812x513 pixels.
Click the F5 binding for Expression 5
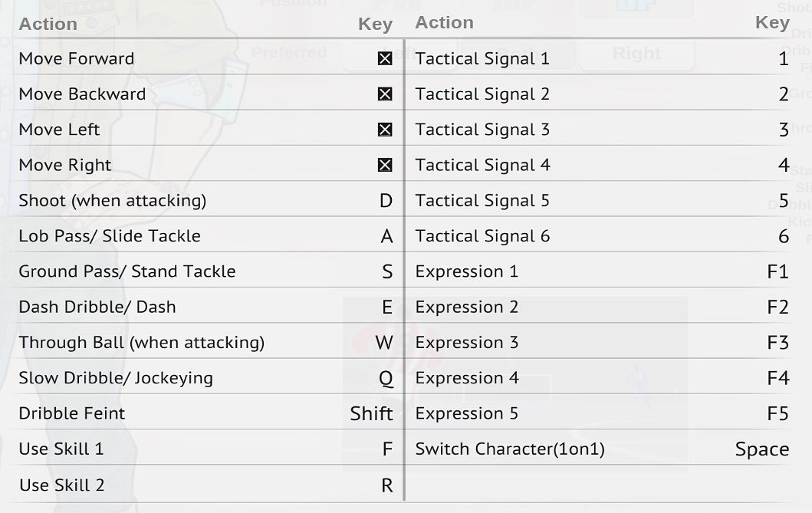(777, 413)
